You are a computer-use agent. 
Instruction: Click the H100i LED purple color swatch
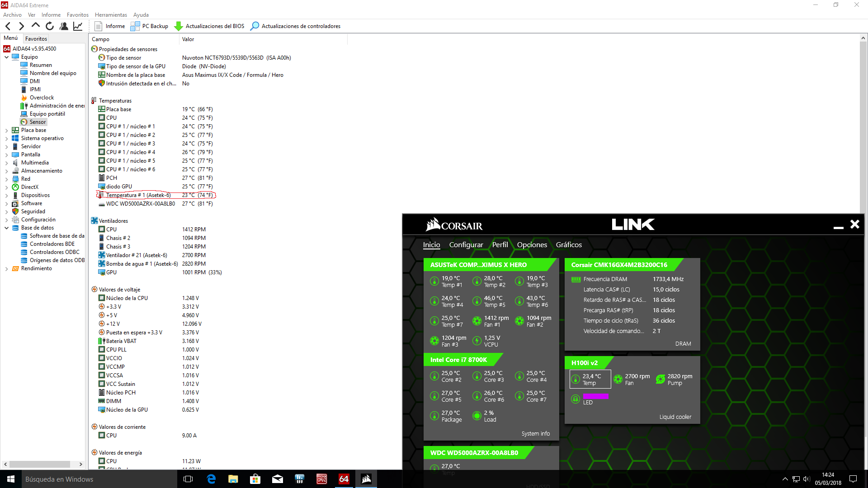(x=595, y=396)
